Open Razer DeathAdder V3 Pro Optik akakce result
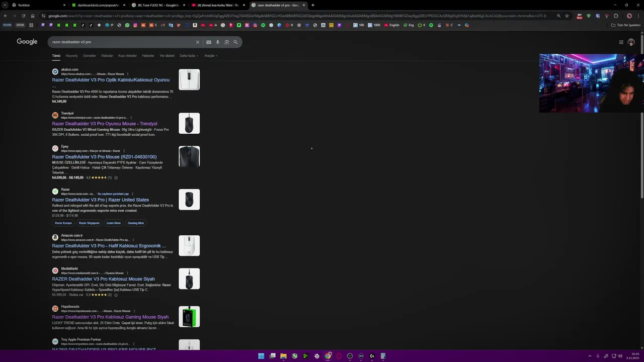The width and height of the screenshot is (644, 362). tap(111, 80)
